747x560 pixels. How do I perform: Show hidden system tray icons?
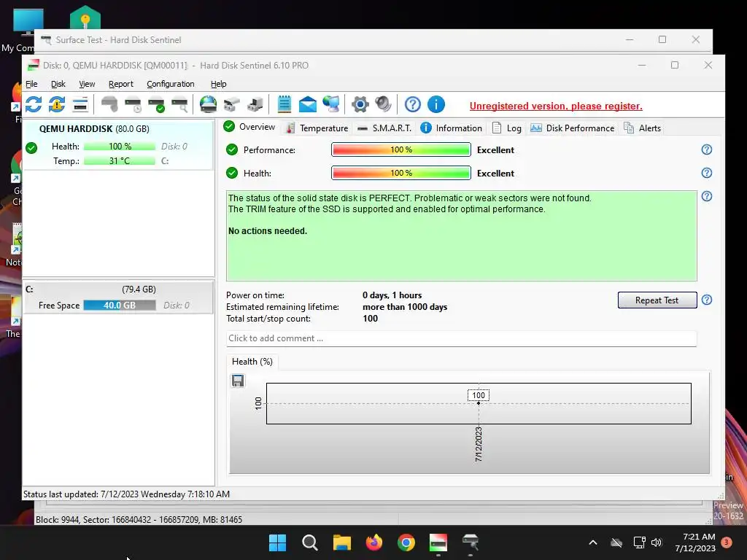point(593,542)
